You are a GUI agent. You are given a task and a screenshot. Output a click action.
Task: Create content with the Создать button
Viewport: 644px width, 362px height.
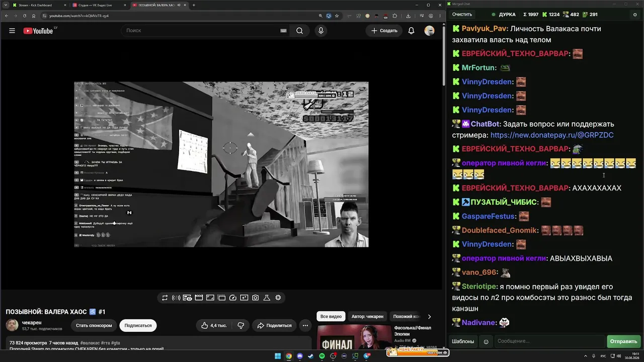point(384,31)
